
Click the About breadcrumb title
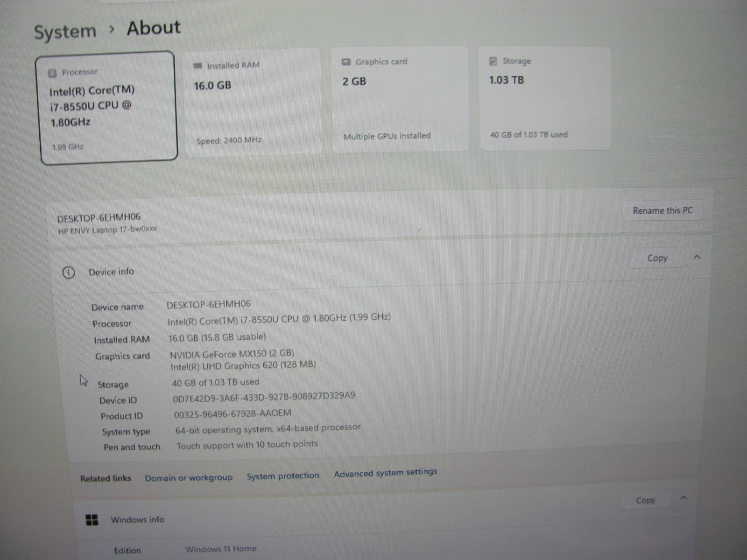[x=154, y=28]
